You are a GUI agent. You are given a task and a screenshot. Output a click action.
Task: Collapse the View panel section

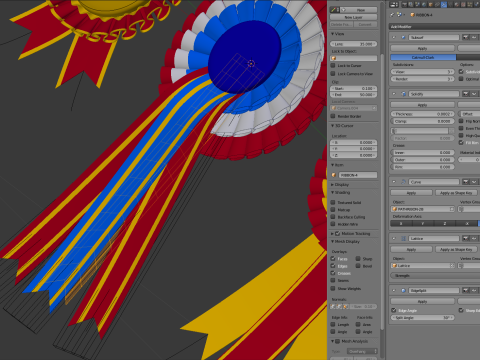[x=333, y=34]
